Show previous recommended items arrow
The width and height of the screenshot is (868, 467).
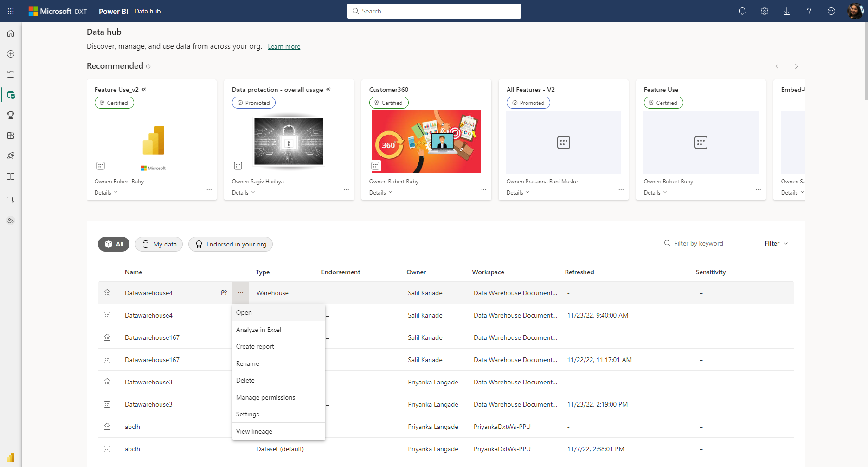(x=777, y=66)
